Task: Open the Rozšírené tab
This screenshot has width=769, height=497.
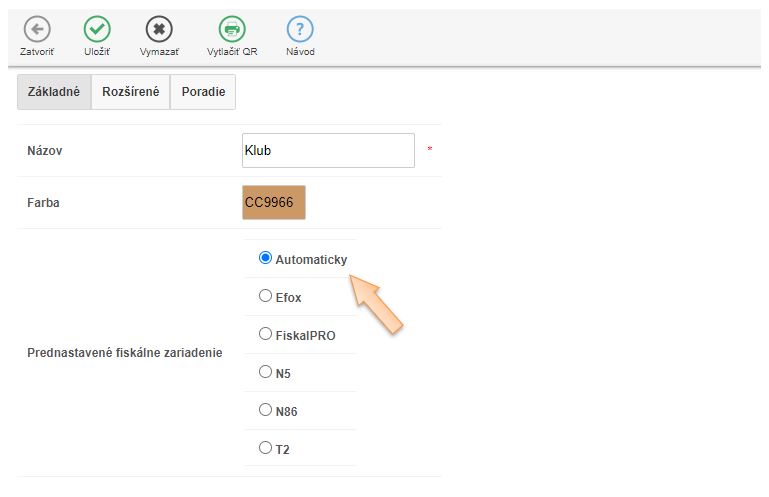Action: tap(130, 92)
